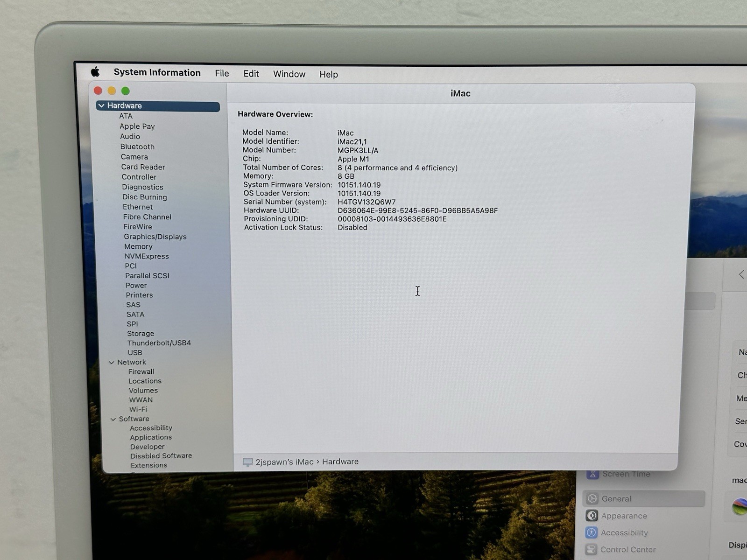747x560 pixels.
Task: Select the Software category row
Action: (134, 419)
